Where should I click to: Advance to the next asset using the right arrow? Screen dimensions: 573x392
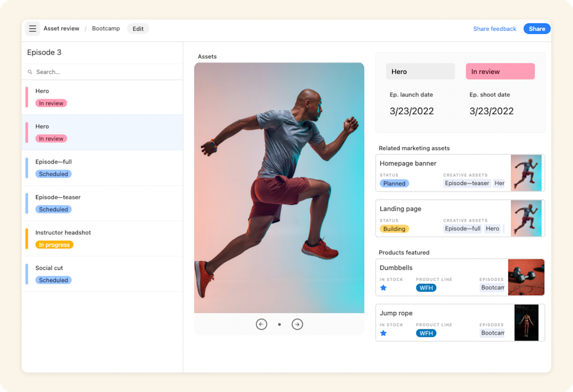[297, 324]
